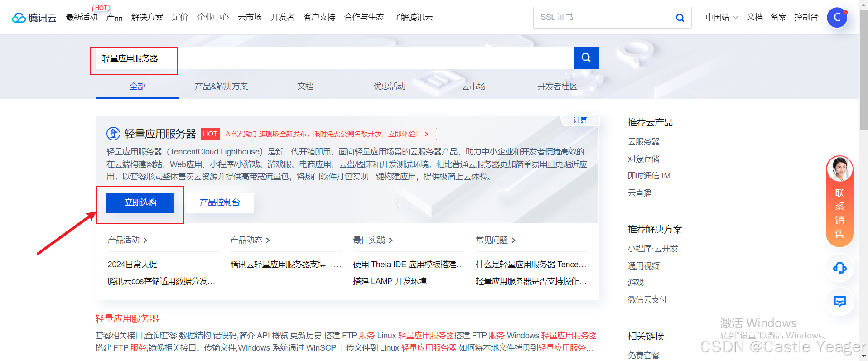Open 轻量应用服务器 product card title
Image resolution: width=868 pixels, height=361 pixels.
(x=160, y=134)
